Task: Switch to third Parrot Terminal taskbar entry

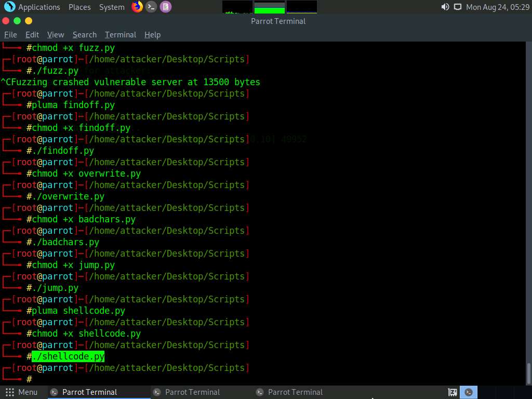Action: click(x=304, y=392)
